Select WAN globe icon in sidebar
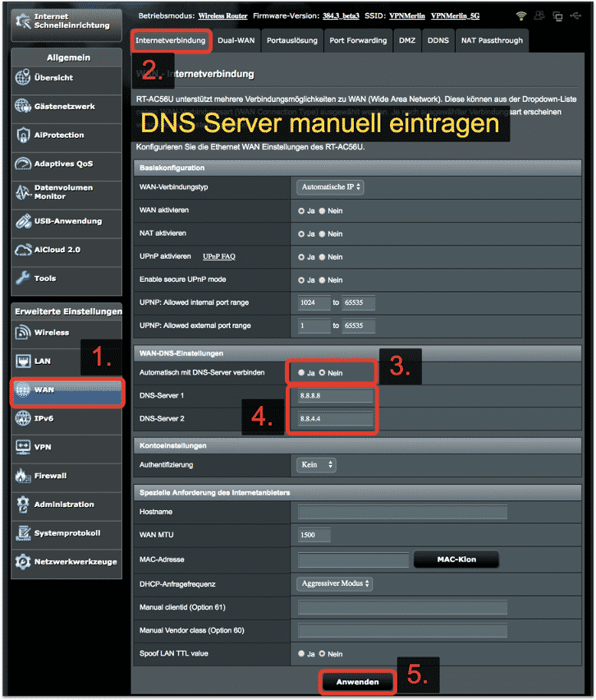 (x=23, y=389)
